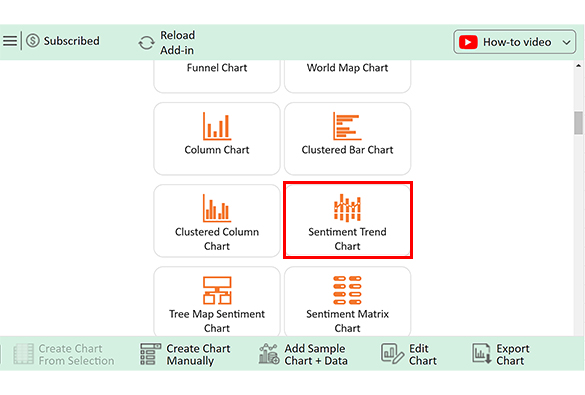Viewport: 585px width, 395px height.
Task: Select the Clustered Column Chart icon
Action: [217, 208]
